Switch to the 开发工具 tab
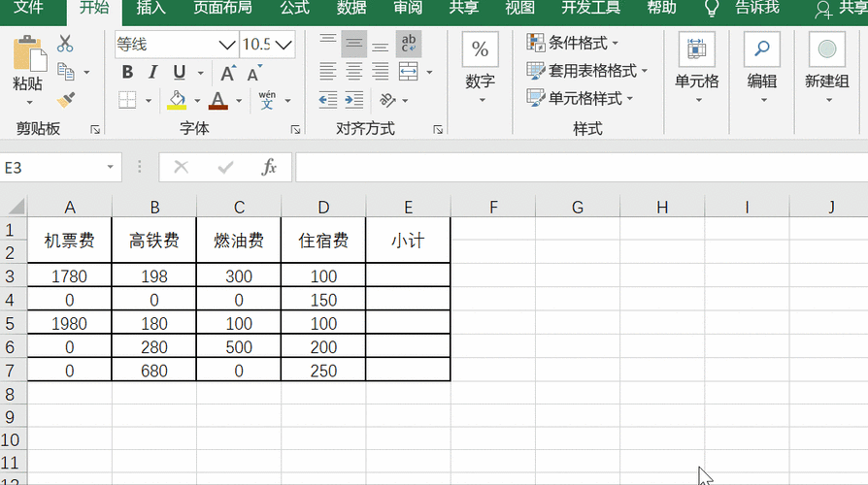Viewport: 868px width, 485px height. 590,8
